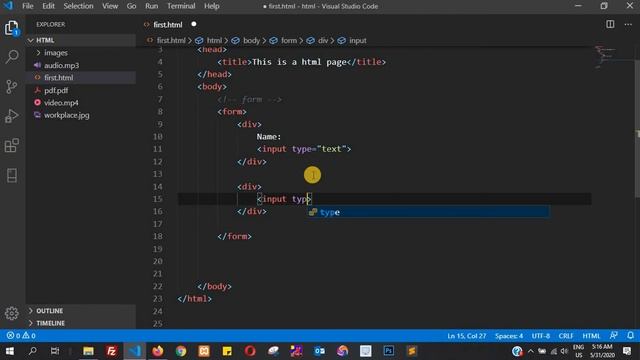Open the Run and Debug view
This screenshot has height=360, width=640.
click(12, 116)
